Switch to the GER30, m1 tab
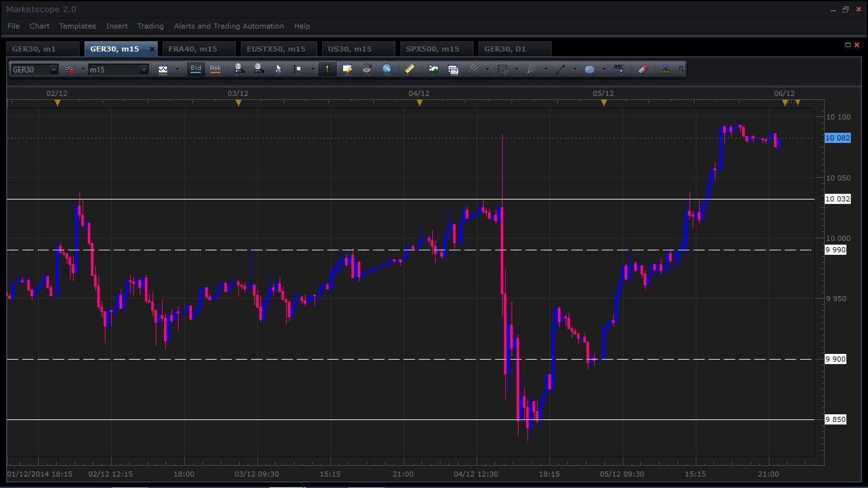This screenshot has width=868, height=488. coord(43,49)
